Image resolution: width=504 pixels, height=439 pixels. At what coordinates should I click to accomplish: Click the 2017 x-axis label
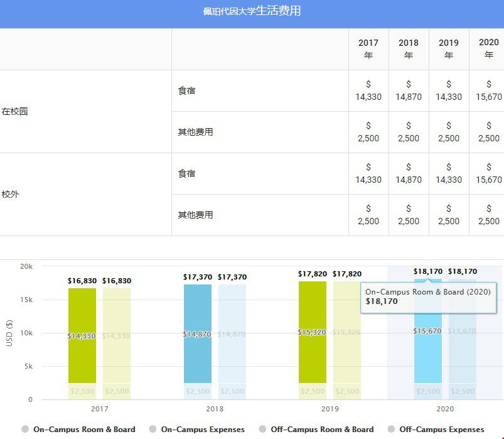(100, 409)
